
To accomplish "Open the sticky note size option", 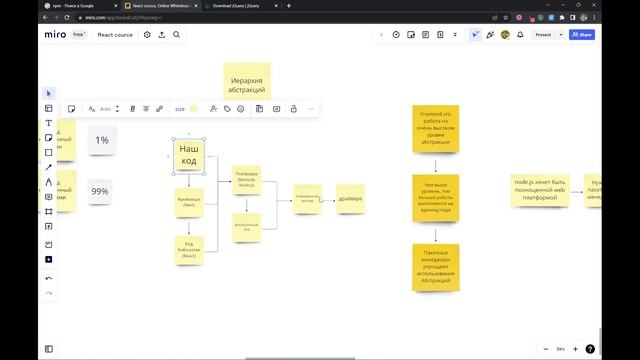I will tap(180, 109).
